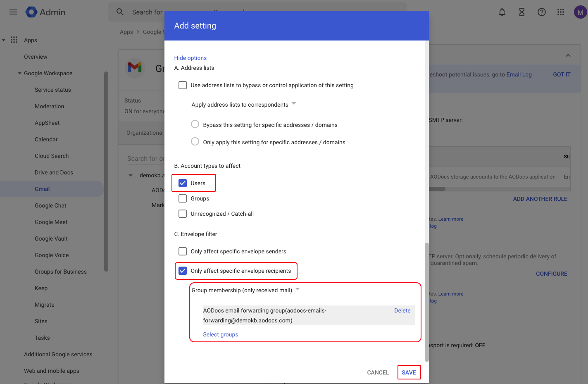
Task: Open AppSheet in sidebar
Action: [x=47, y=123]
